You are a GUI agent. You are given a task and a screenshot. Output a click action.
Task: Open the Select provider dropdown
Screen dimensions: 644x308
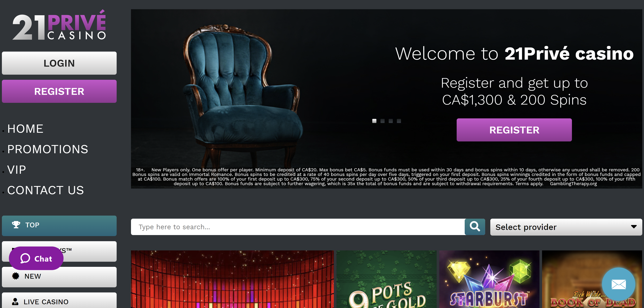pos(566,227)
